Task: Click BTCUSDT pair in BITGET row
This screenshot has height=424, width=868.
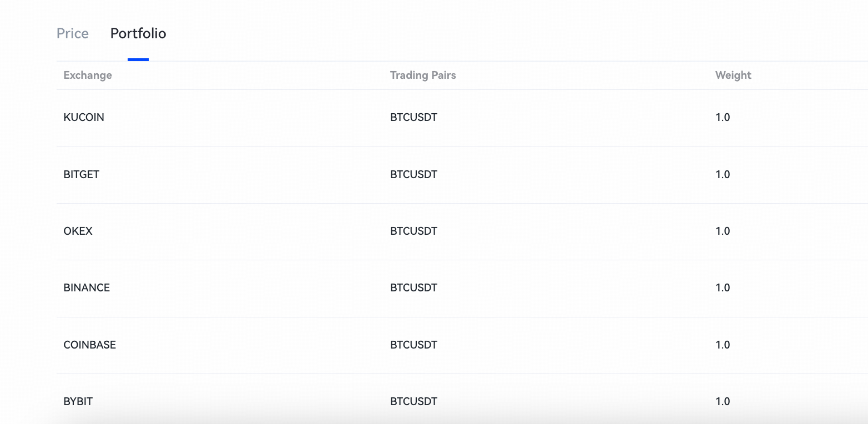Action: (x=413, y=174)
